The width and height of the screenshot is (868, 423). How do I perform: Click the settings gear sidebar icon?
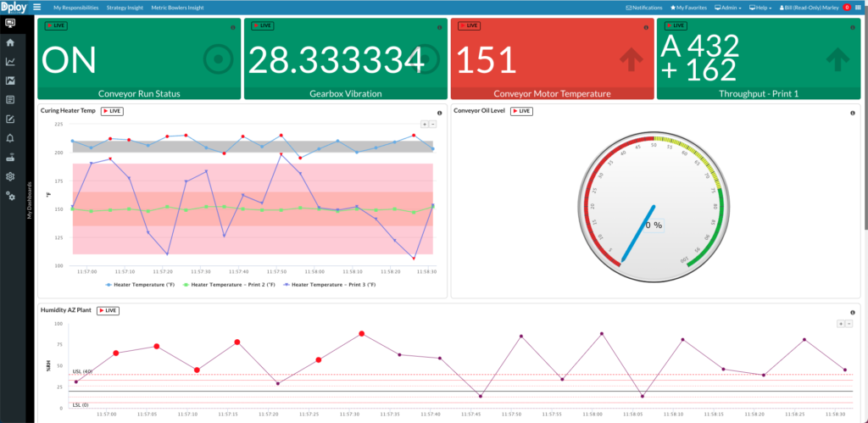tap(10, 176)
